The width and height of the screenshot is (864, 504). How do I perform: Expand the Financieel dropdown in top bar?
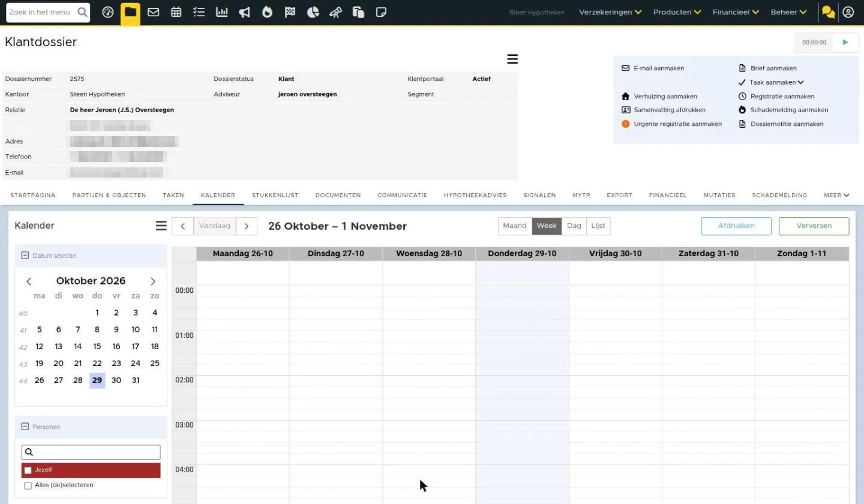[736, 12]
